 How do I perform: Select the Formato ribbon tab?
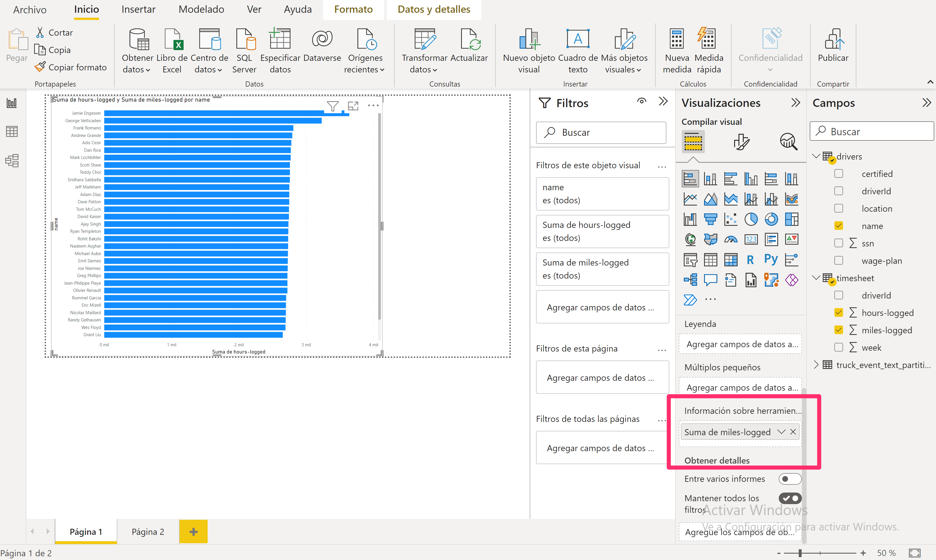pyautogui.click(x=354, y=9)
